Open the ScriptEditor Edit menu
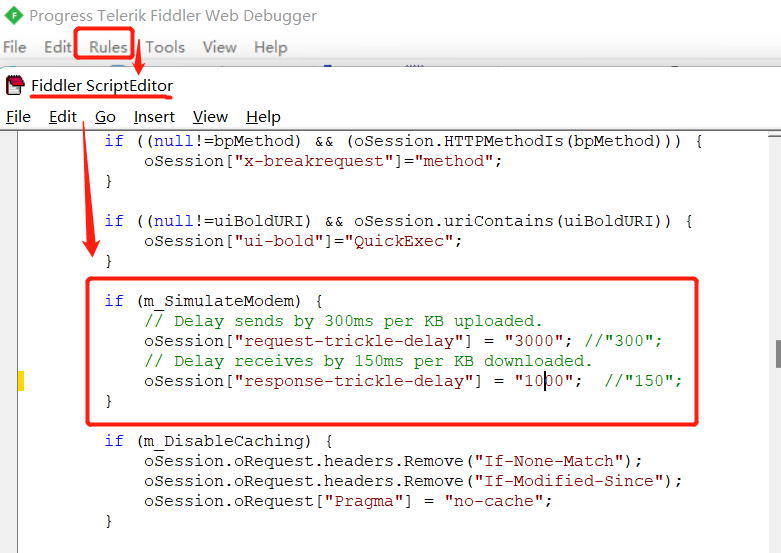Image resolution: width=781 pixels, height=553 pixels. point(63,117)
